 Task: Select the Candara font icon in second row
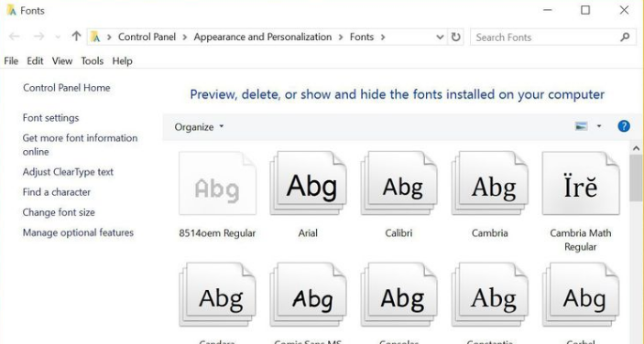(x=217, y=295)
